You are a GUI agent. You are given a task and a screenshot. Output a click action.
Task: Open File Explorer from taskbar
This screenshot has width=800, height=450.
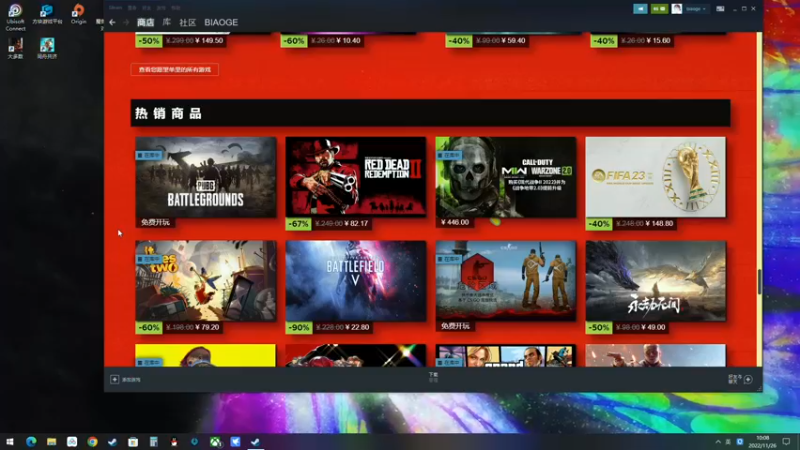tap(52, 441)
